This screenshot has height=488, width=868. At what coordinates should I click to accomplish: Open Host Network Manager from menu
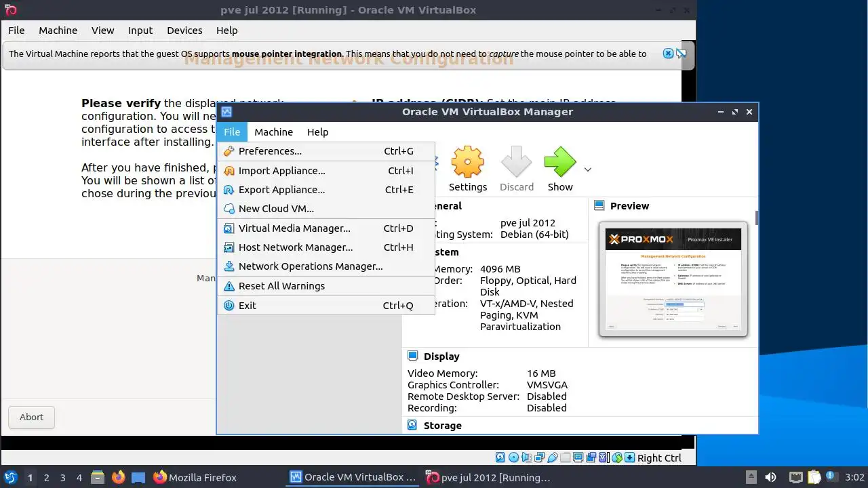(325, 247)
